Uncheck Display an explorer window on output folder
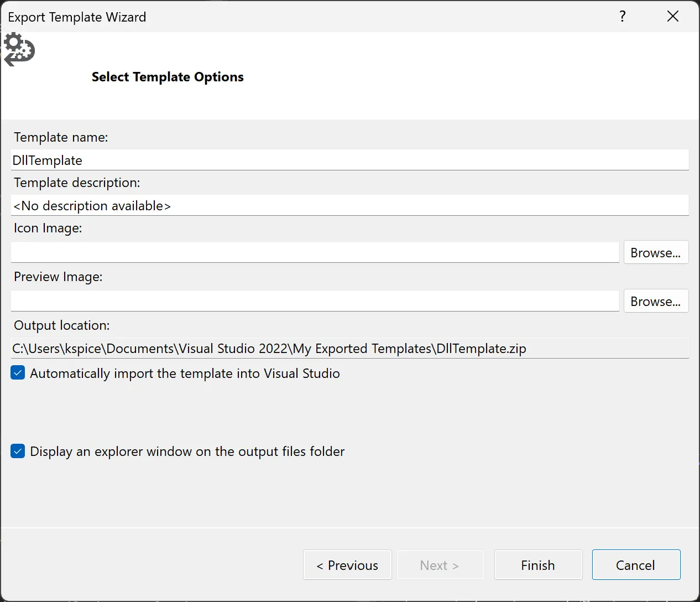The width and height of the screenshot is (700, 602). pyautogui.click(x=18, y=451)
